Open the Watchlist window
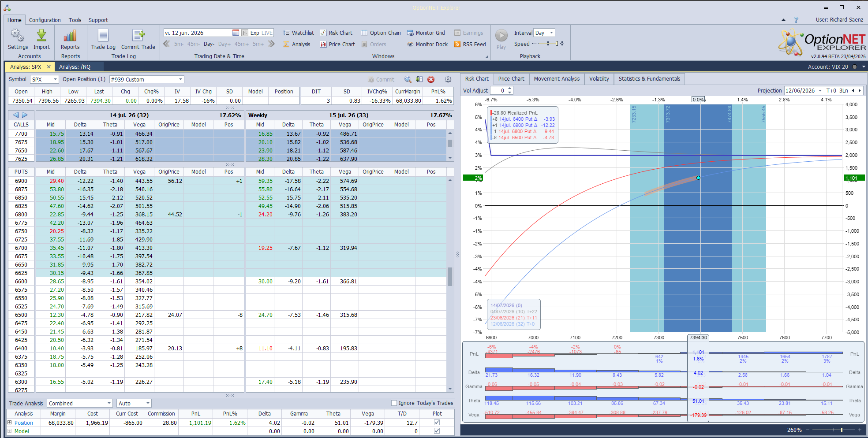The image size is (868, 438). click(299, 33)
